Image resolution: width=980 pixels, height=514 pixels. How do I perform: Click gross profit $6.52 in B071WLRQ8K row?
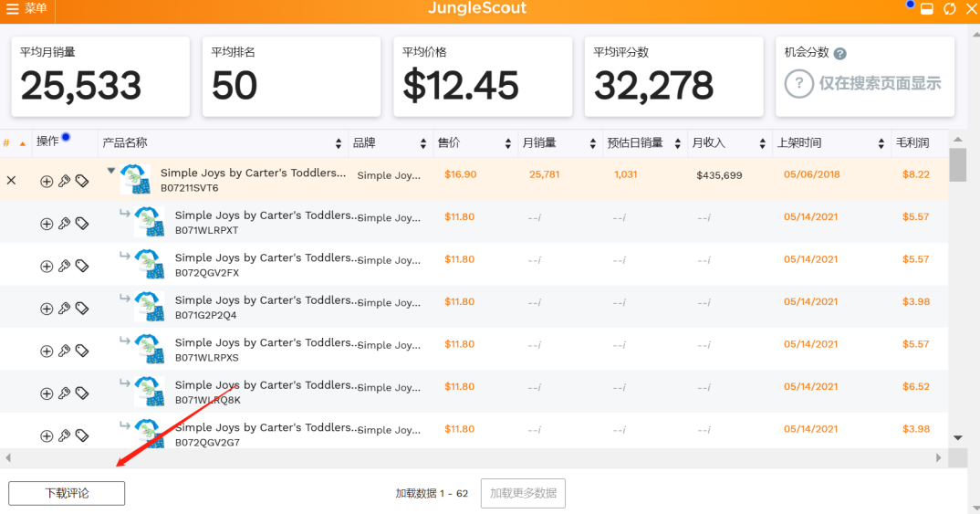tap(915, 386)
